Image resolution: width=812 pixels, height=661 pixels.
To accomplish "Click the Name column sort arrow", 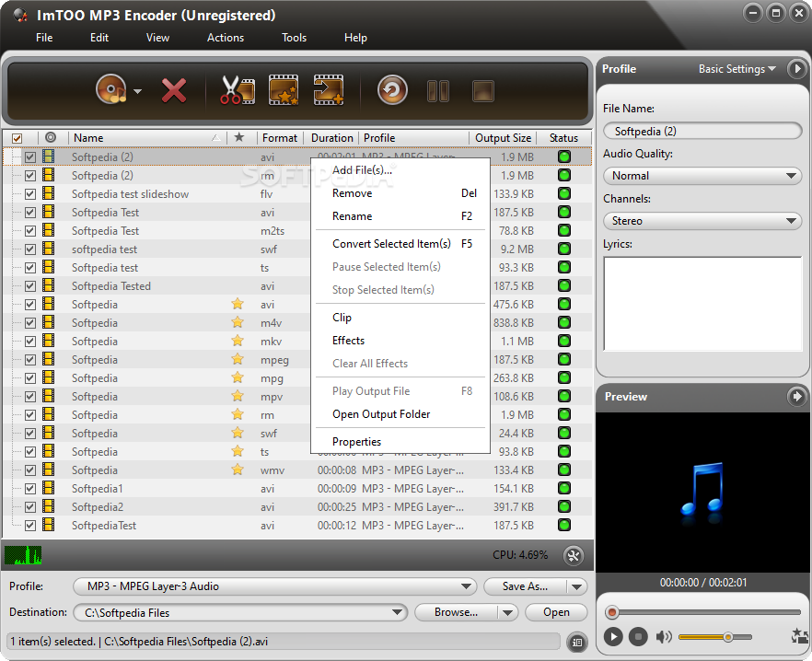I will (216, 138).
